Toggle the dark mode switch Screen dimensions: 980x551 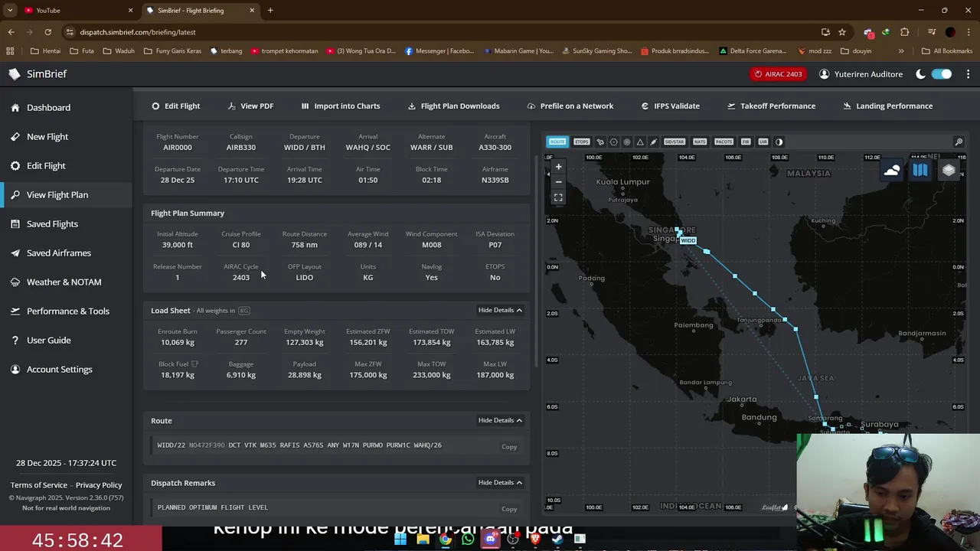pos(942,74)
